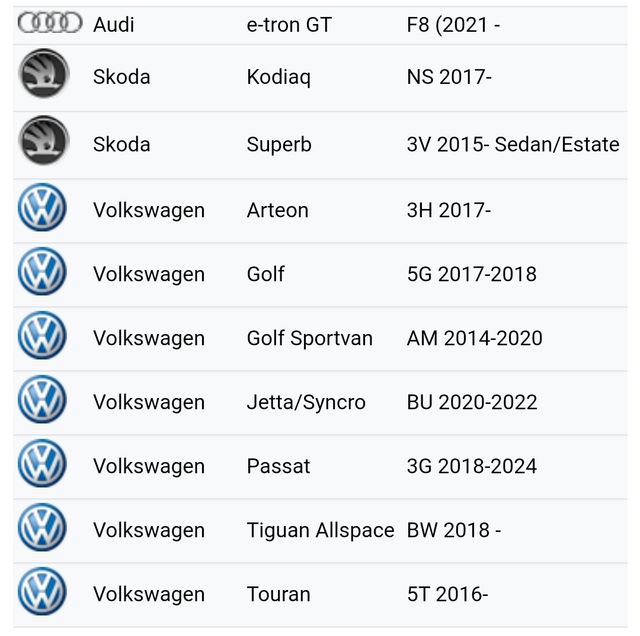Open the Jetta/Syncro model entry
640x636 pixels.
[x=306, y=402]
